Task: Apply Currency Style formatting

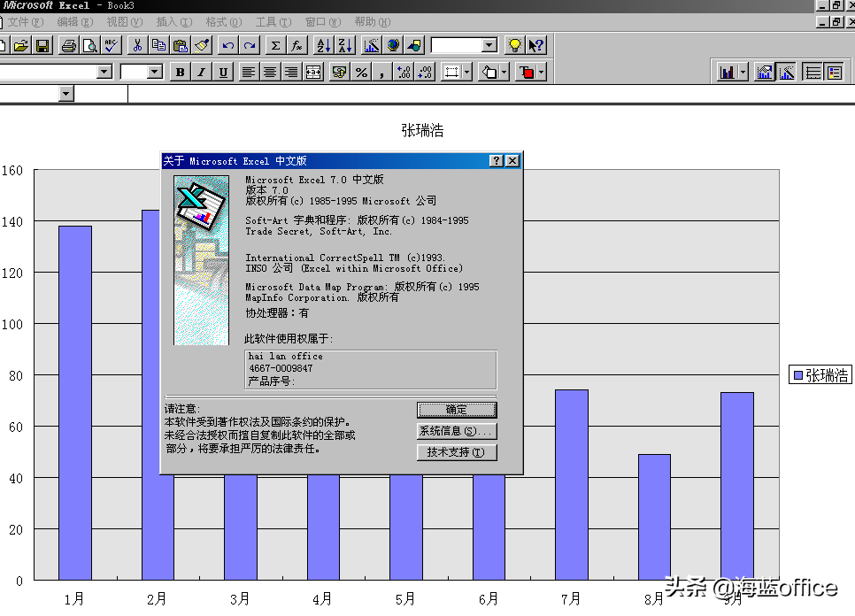Action: [x=340, y=72]
